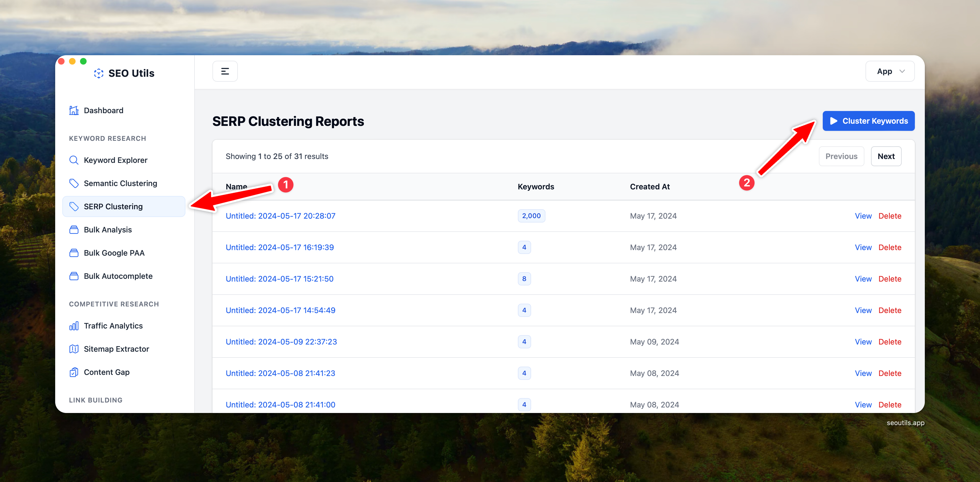Click the Bulk Analysis stack icon

pos(74,230)
